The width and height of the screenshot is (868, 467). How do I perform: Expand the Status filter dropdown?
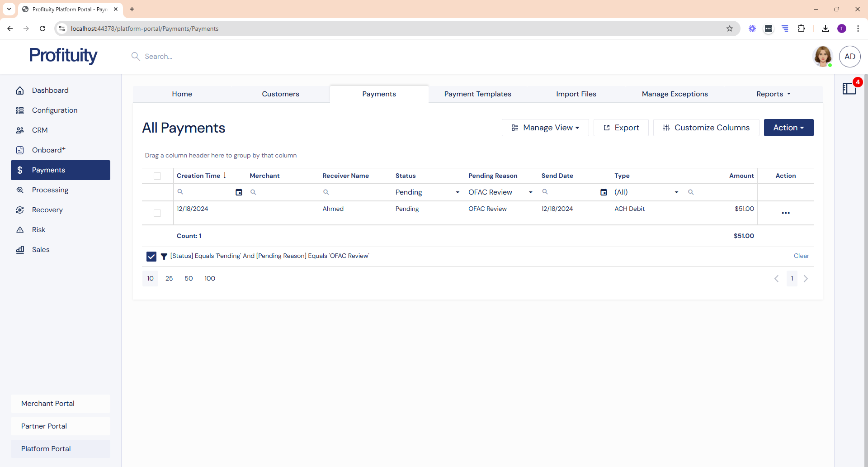[457, 192]
